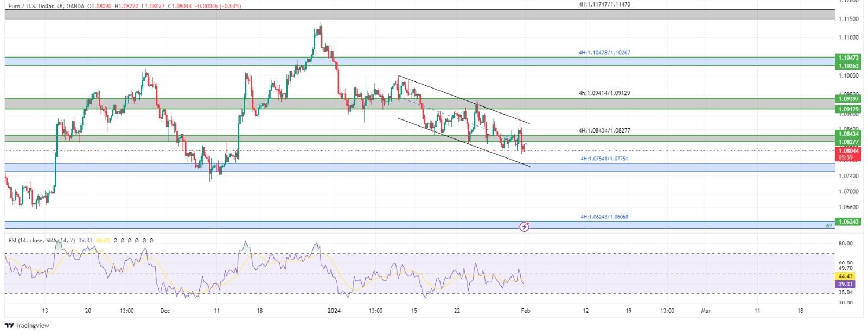
Task: Select the 4H:1.11747/1.11470 zone label
Action: click(604, 4)
